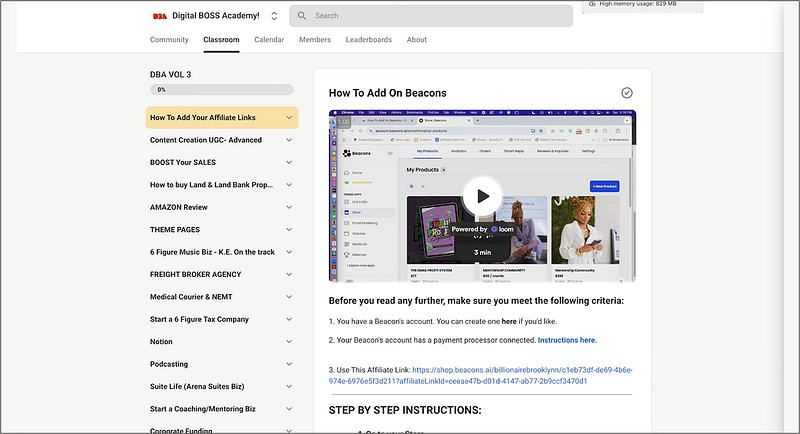Select AMAZON Review module
800x434 pixels.
pyautogui.click(x=179, y=208)
